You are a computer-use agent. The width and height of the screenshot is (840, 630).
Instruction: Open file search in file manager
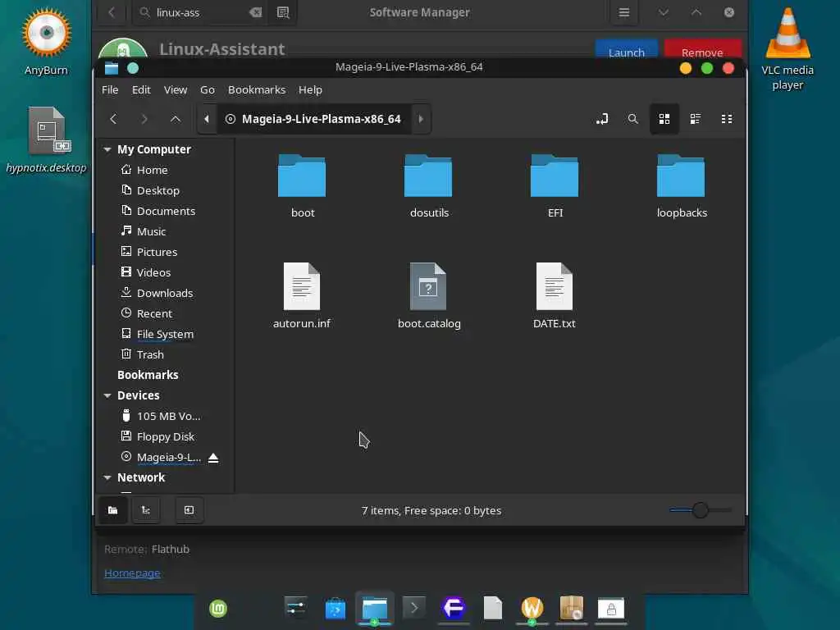click(632, 119)
